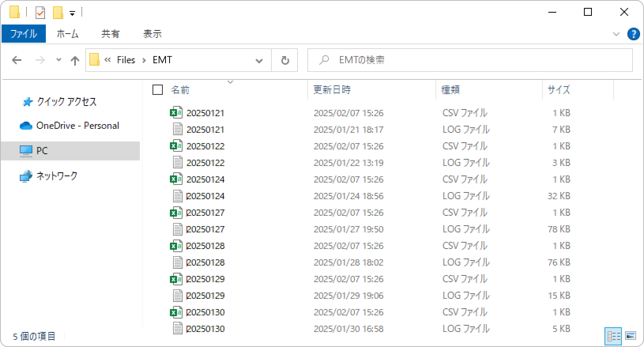Click EMT in the address path
The width and height of the screenshot is (644, 347).
pyautogui.click(x=162, y=60)
